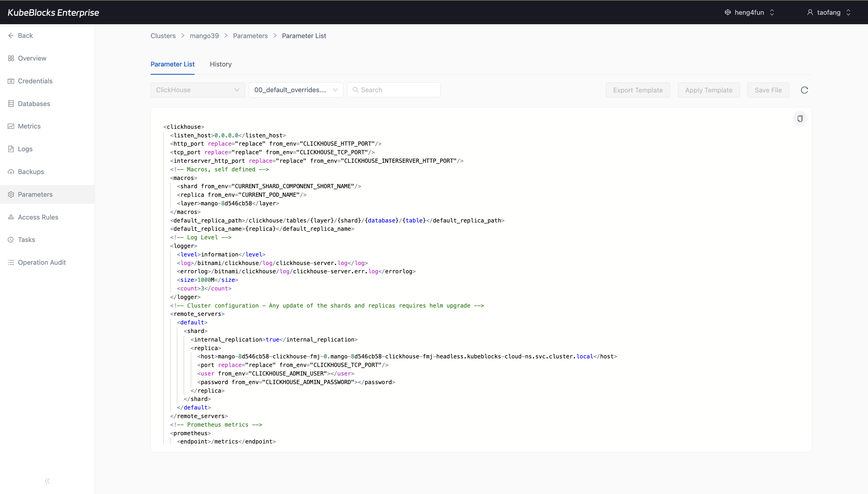The width and height of the screenshot is (868, 494).
Task: Click the listen_host line in the editor
Action: point(228,135)
